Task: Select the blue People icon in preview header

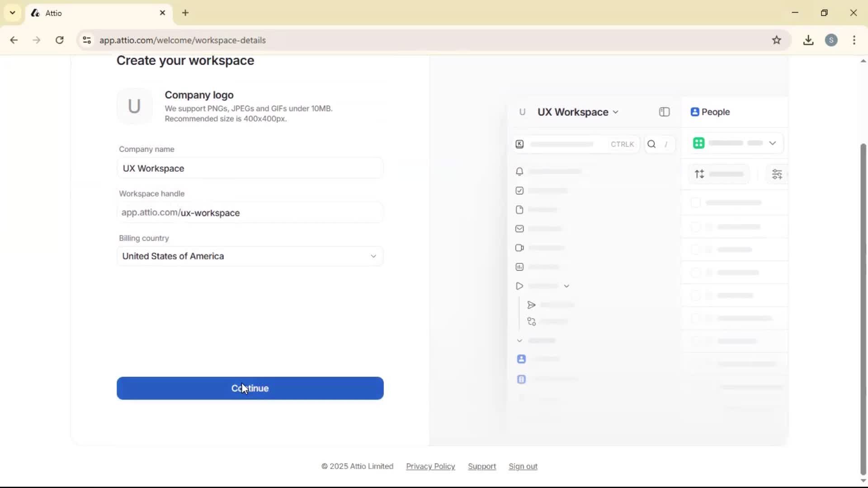Action: coord(695,112)
